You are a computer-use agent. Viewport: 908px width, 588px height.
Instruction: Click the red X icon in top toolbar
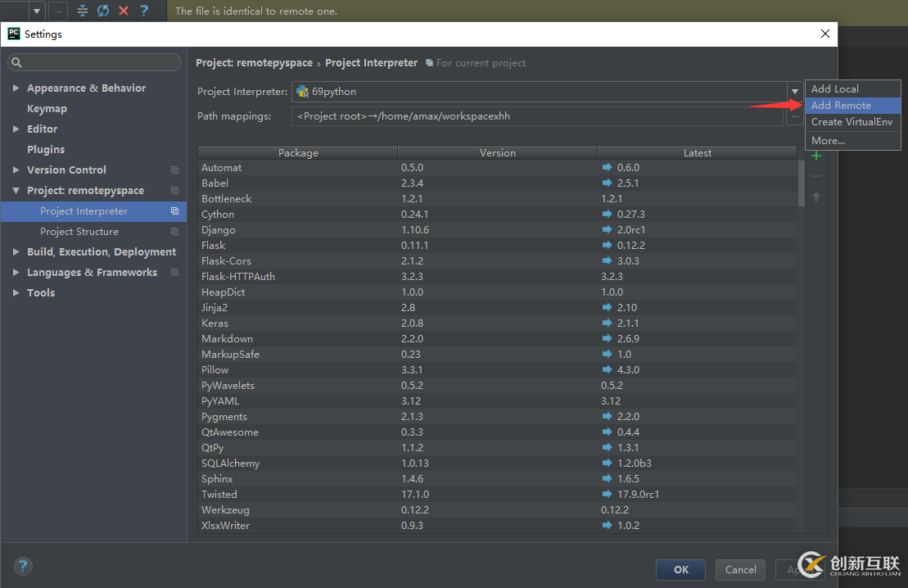click(124, 11)
